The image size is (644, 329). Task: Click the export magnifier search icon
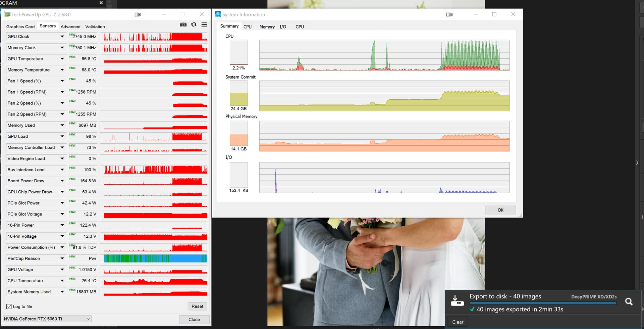point(629,302)
